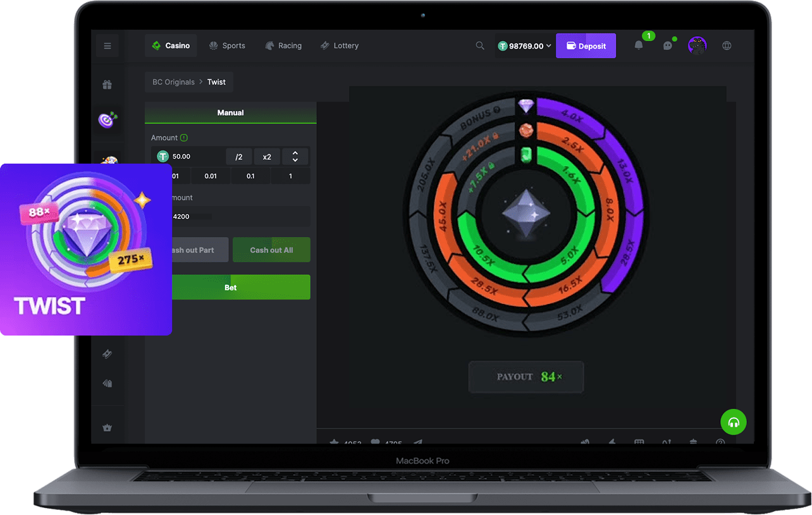This screenshot has height=515, width=812.
Task: Open the chat bubble icon
Action: (667, 45)
